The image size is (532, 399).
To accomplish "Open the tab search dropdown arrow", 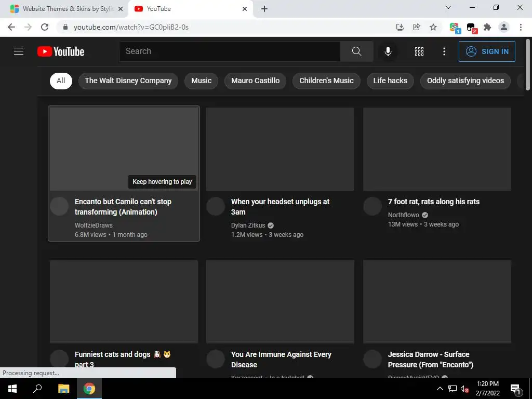I will pyautogui.click(x=448, y=7).
